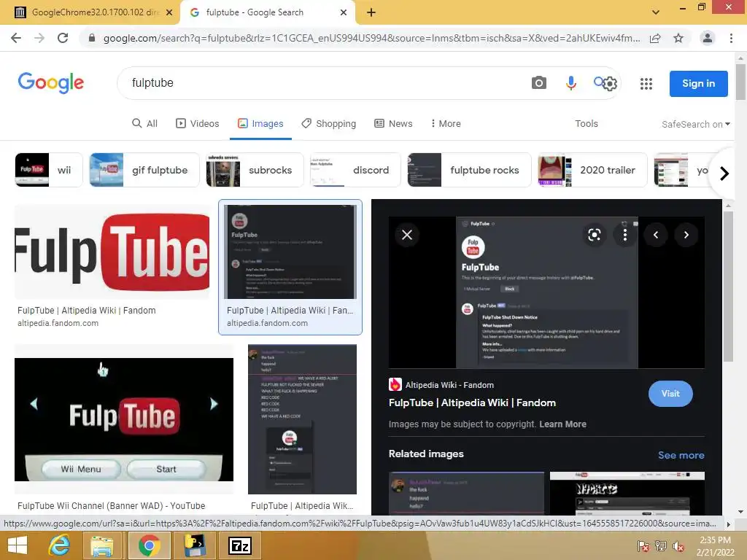Open FulpTube | Altipedia Wiki | Fandom preview title
This screenshot has height=560, width=747.
(x=472, y=402)
